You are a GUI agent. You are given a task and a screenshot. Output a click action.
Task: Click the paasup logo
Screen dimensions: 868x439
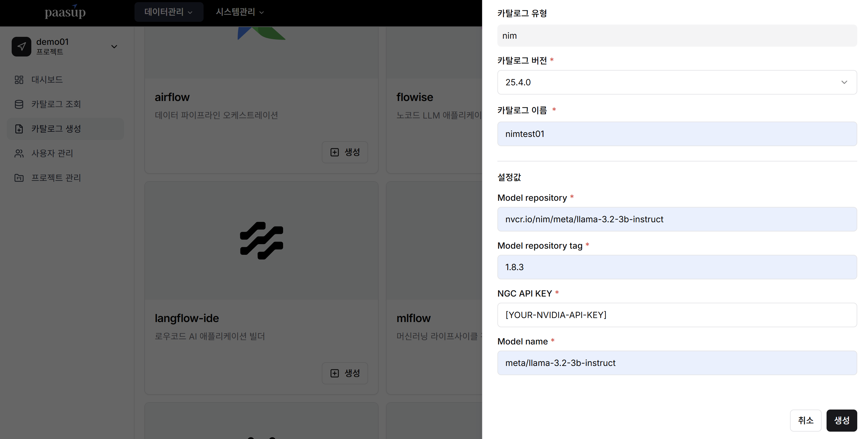click(x=65, y=12)
